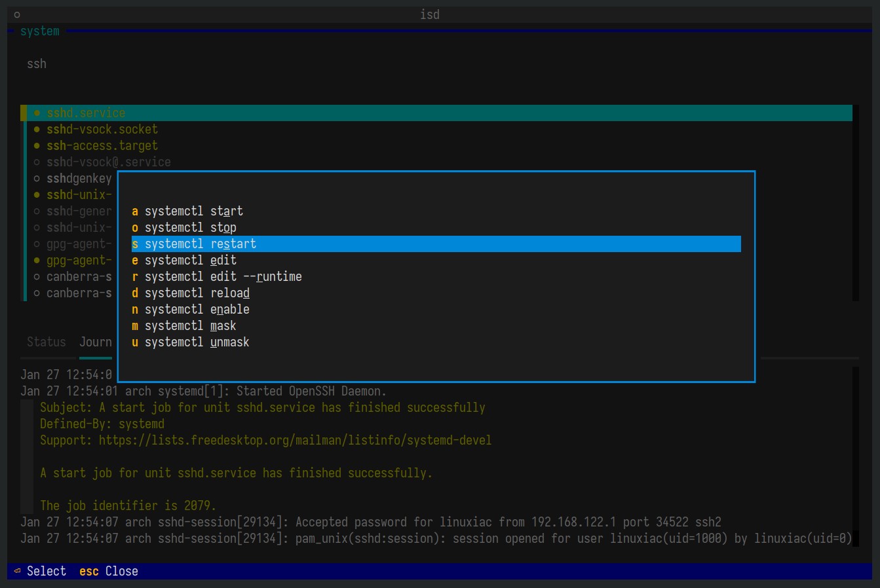Select sshd-vsock@.service unit
This screenshot has height=588, width=880.
coord(439,162)
